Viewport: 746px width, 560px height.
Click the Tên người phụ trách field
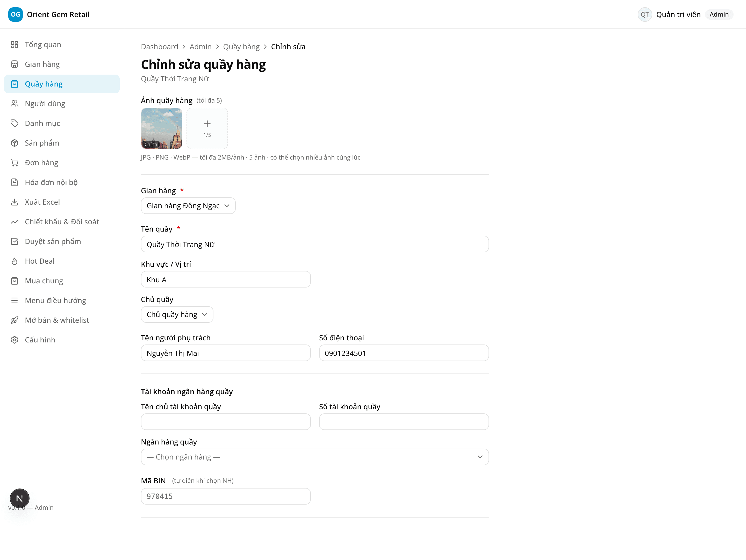coord(226,353)
